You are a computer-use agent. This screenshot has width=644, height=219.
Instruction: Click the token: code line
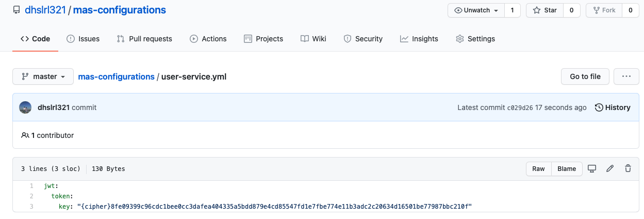tap(62, 196)
